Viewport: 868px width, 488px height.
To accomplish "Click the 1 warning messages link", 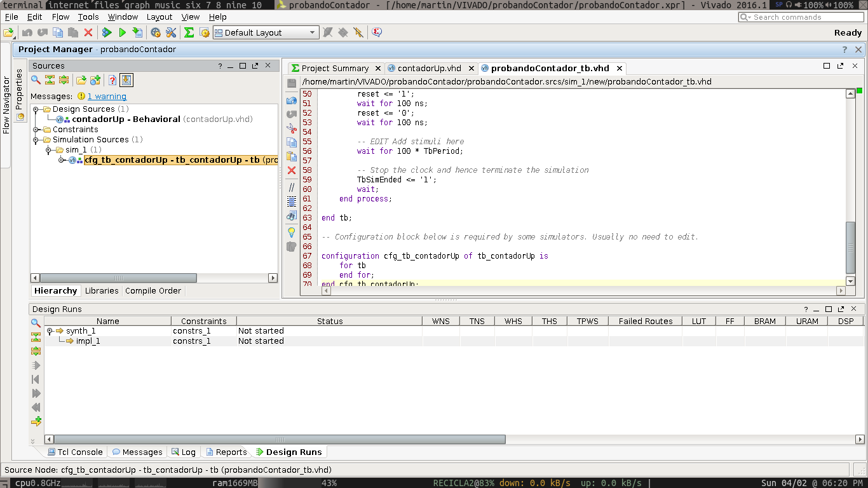I will click(107, 97).
